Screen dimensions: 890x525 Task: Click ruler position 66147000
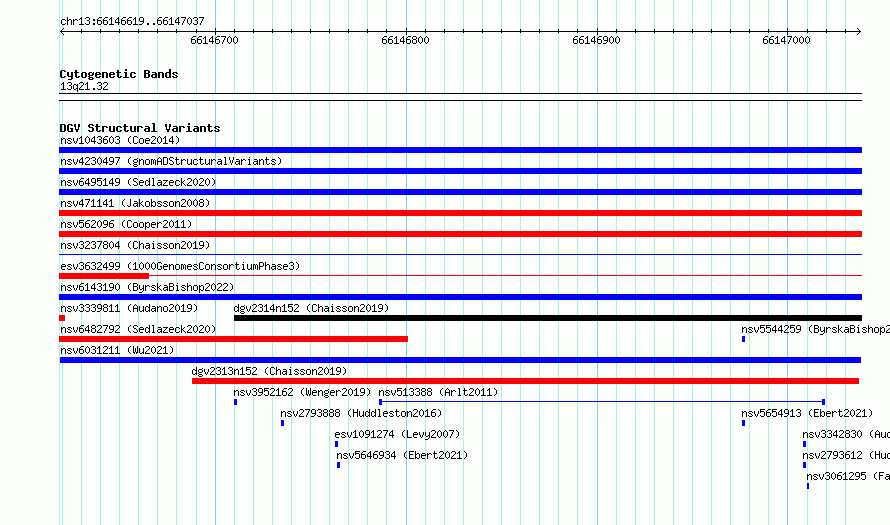[x=787, y=40]
